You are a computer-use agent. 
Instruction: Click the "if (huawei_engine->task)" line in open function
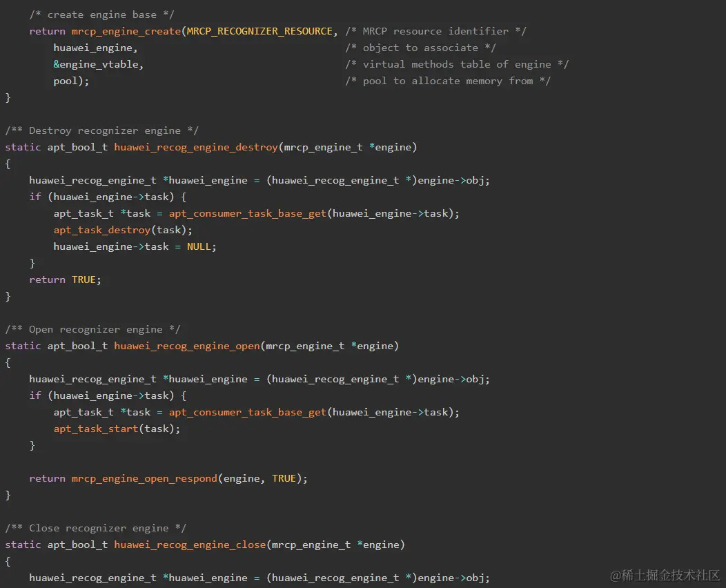point(108,396)
